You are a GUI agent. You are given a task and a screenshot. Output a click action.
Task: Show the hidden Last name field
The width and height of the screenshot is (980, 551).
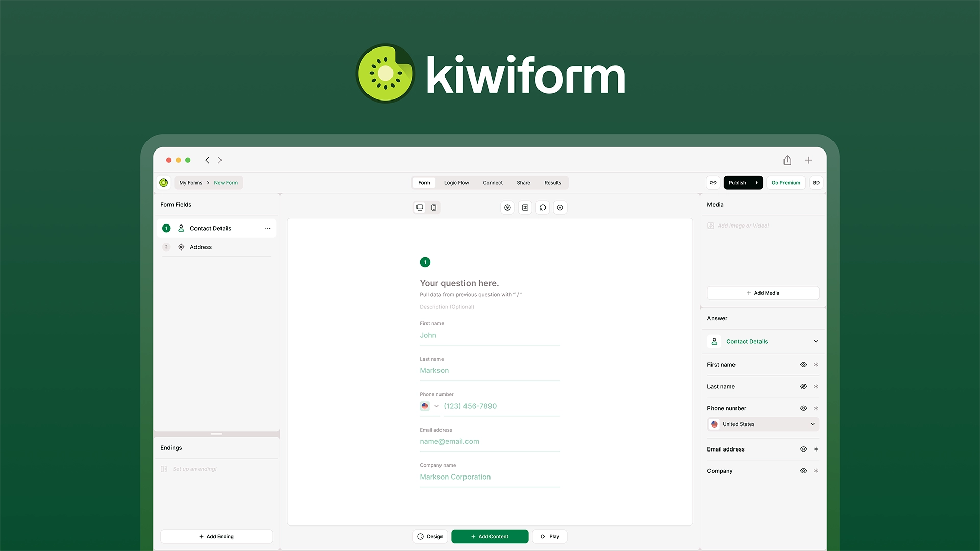[x=803, y=387]
